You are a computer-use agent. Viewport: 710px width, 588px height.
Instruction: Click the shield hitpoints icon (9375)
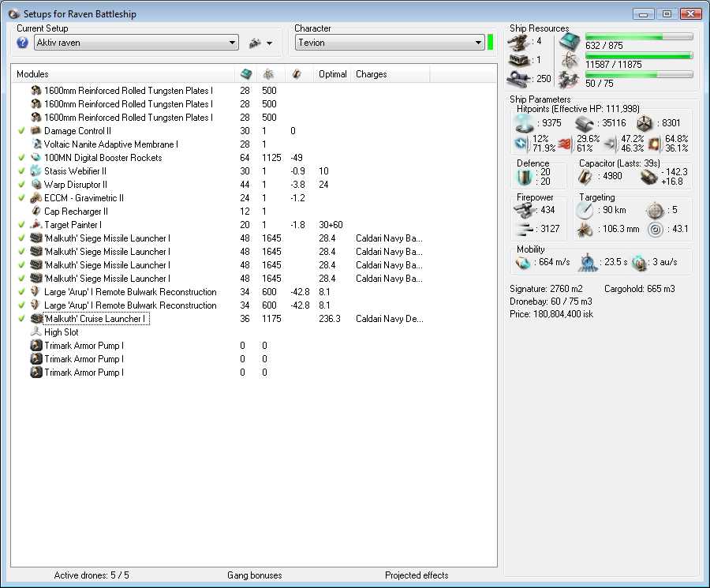525,123
